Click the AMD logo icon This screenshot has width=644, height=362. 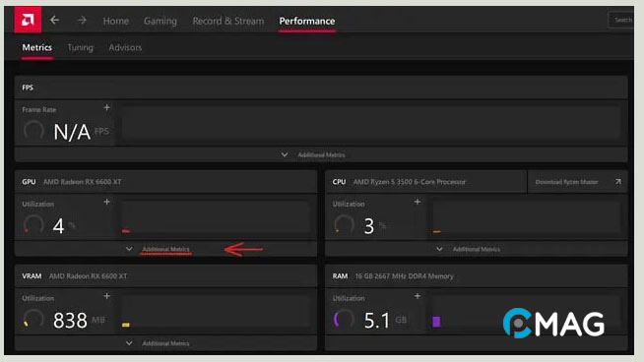pyautogui.click(x=28, y=20)
